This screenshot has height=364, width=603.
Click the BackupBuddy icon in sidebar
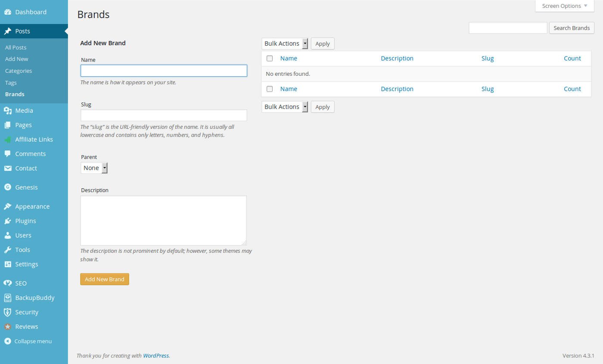coord(7,298)
